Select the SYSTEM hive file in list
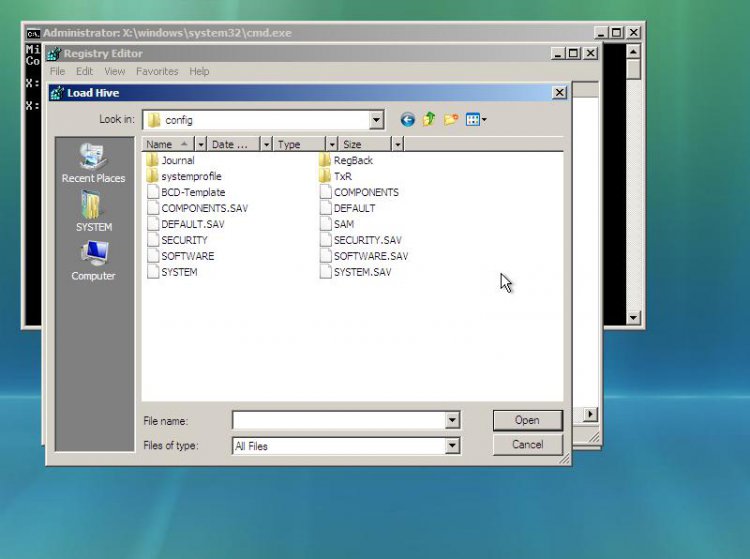This screenshot has height=559, width=750. coord(172,272)
